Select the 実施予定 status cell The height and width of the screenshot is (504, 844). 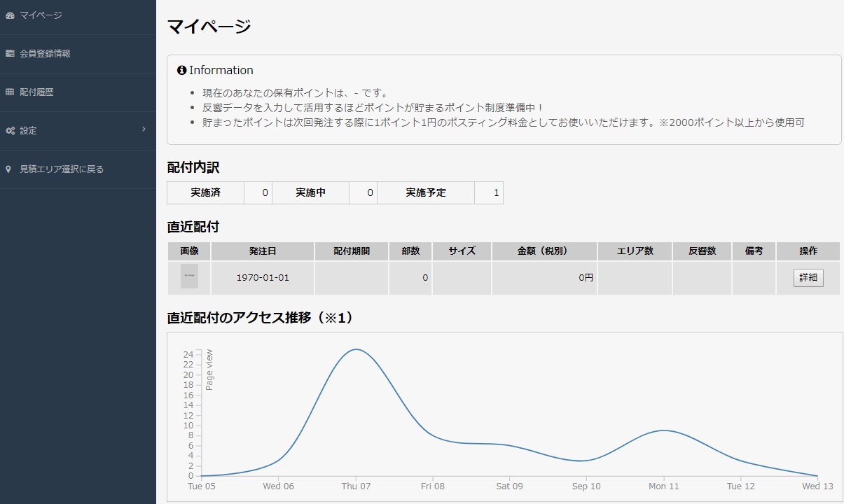coord(425,193)
